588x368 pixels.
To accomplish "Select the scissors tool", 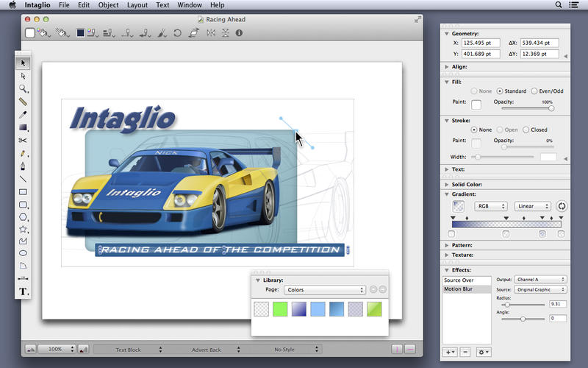I will tap(23, 140).
